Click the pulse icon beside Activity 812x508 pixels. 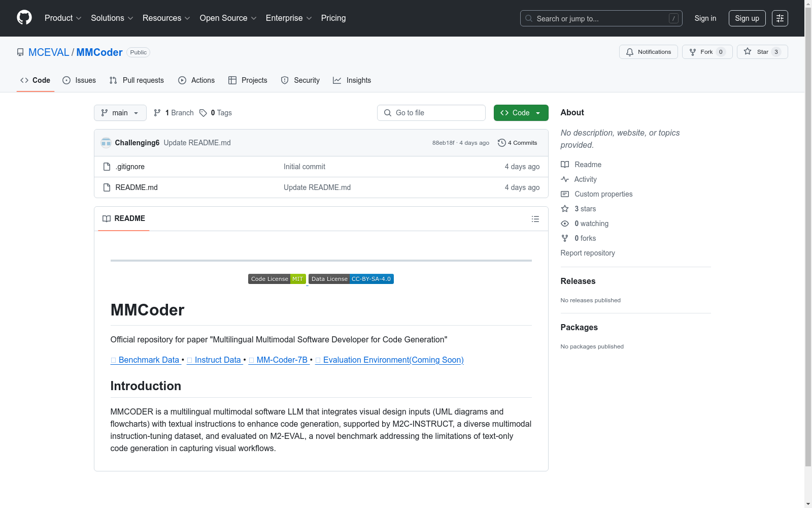pos(565,179)
